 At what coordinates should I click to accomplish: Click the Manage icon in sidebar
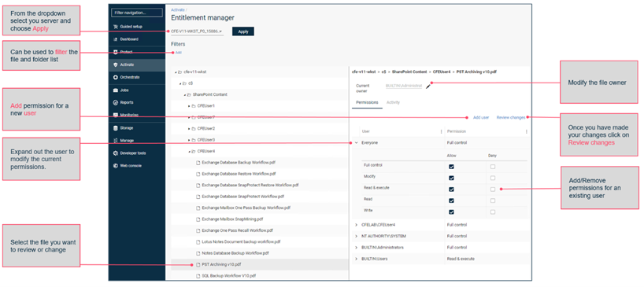click(116, 141)
